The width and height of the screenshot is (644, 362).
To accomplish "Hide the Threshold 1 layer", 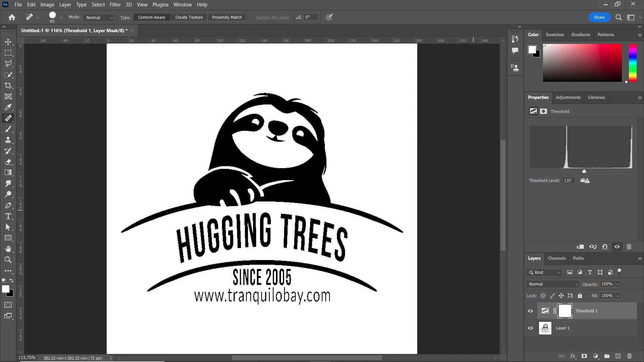I will coord(530,311).
